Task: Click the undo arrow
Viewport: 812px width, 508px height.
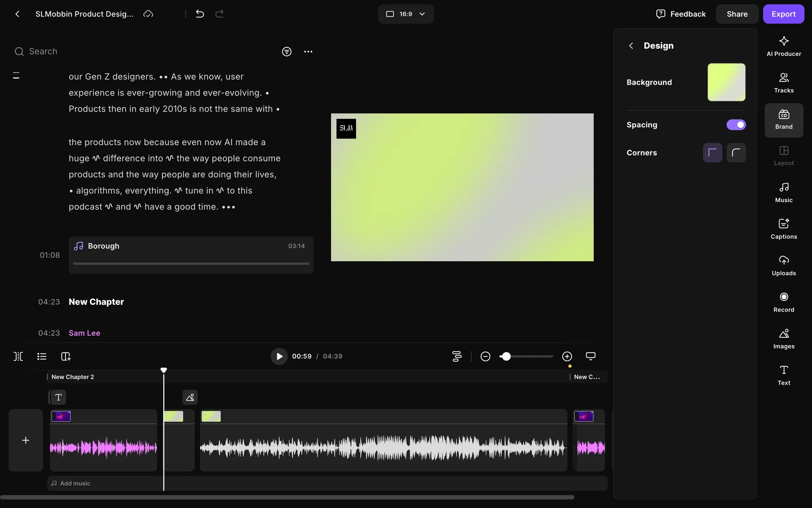Action: click(x=200, y=14)
